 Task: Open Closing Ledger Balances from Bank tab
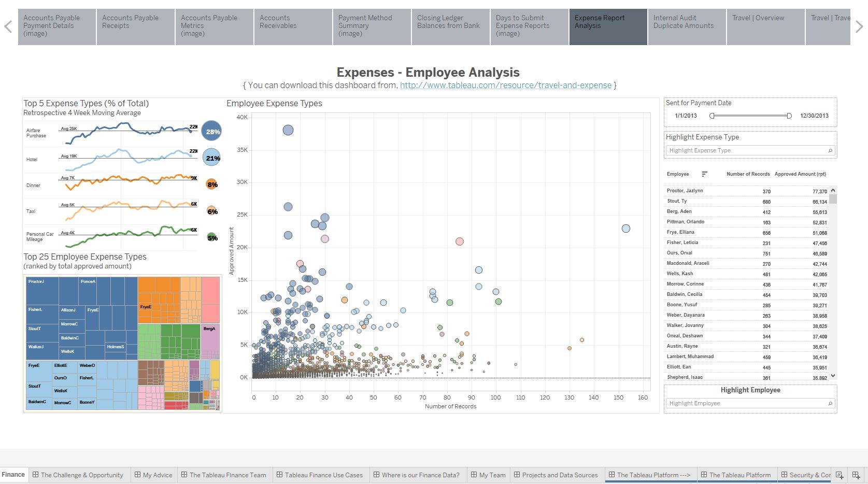click(451, 27)
